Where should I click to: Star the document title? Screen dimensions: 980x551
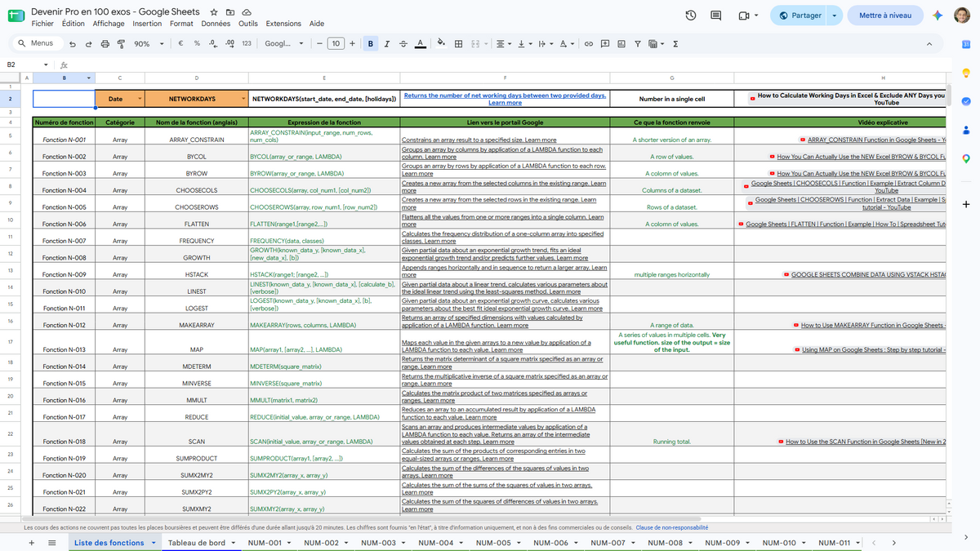pyautogui.click(x=214, y=12)
